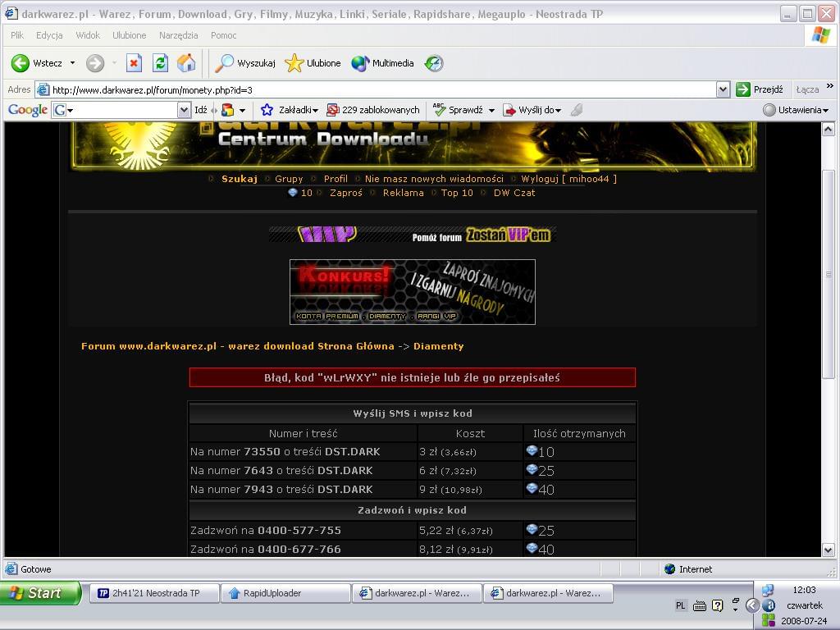Open Wyszukaj search in toolbar

(245, 63)
